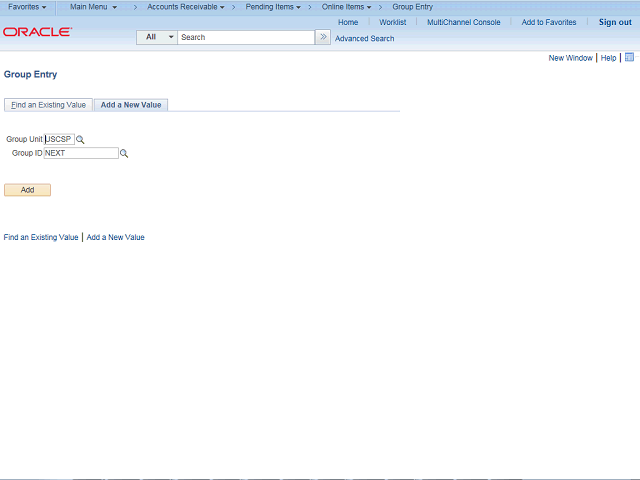This screenshot has width=640, height=480.
Task: Click Add to Favorites link
Action: pos(549,22)
